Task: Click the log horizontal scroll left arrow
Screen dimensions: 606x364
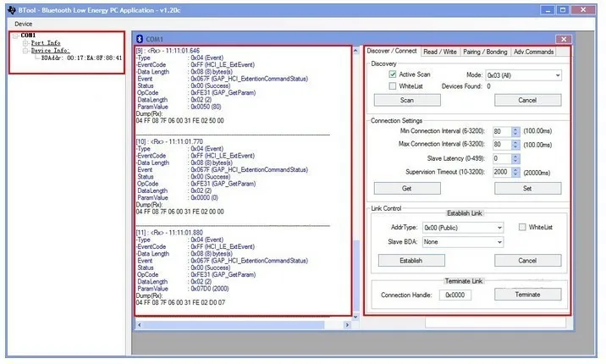Action: pyautogui.click(x=140, y=325)
